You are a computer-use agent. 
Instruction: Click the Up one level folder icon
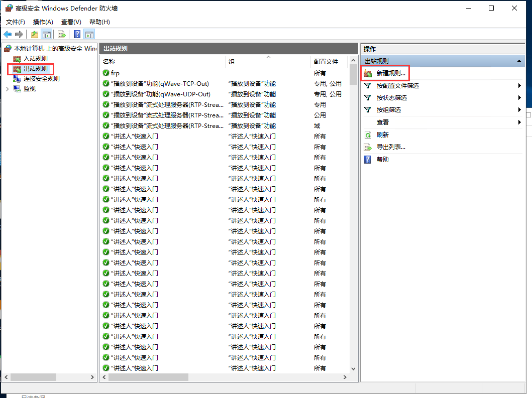tap(35, 34)
